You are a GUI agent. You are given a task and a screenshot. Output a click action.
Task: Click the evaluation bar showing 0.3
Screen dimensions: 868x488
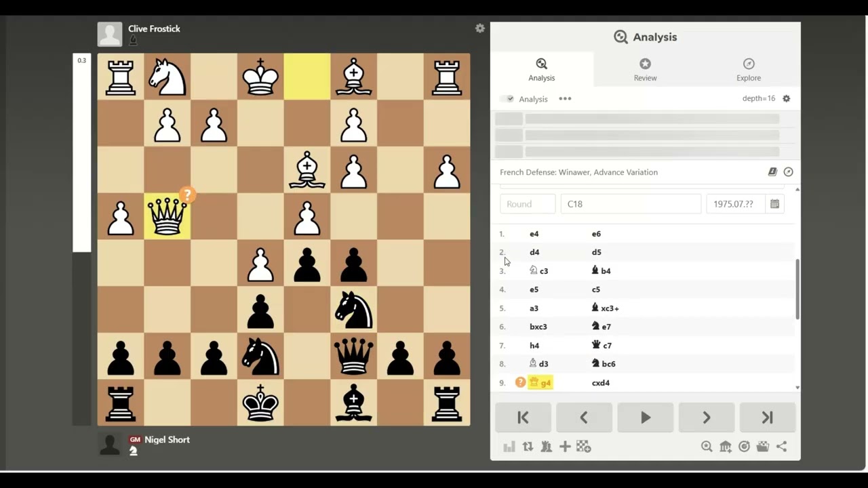(x=82, y=239)
